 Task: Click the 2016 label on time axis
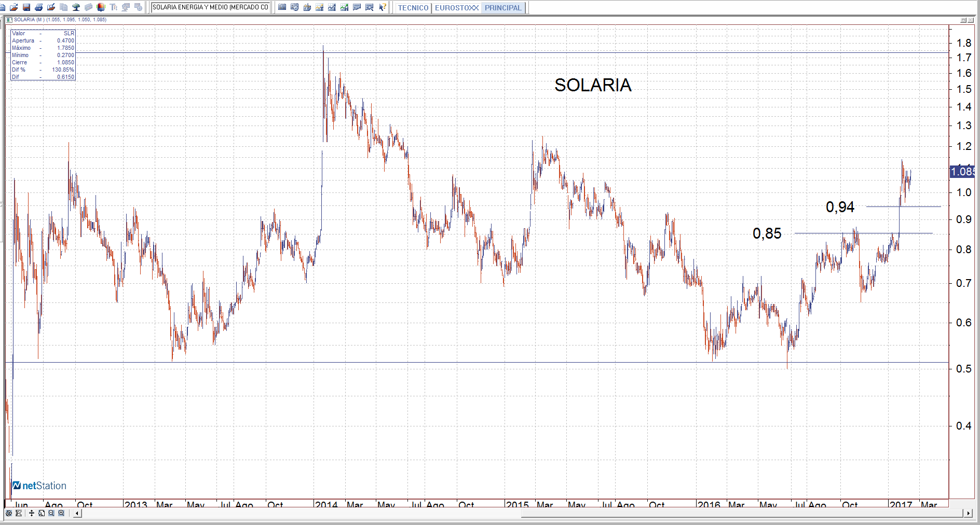click(709, 504)
